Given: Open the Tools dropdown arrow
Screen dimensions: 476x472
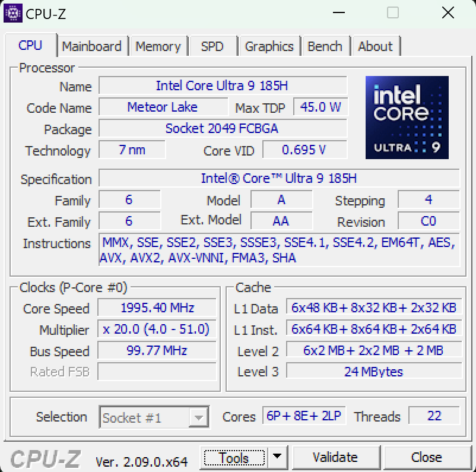Looking at the screenshot, I should click(x=277, y=457).
